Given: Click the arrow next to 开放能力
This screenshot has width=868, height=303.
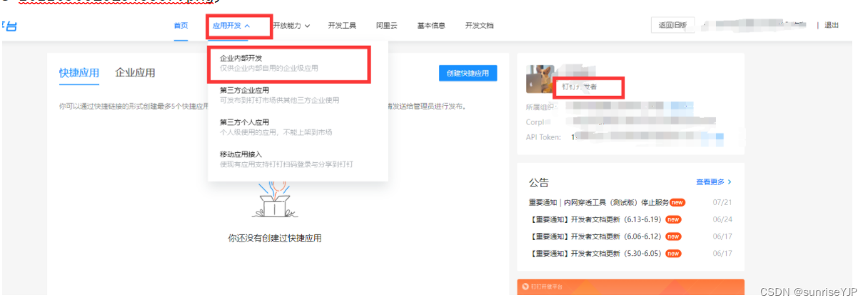Looking at the screenshot, I should click(307, 26).
